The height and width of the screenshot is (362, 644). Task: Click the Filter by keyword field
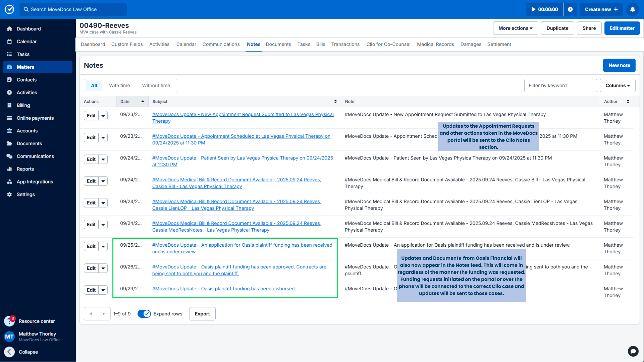(560, 85)
